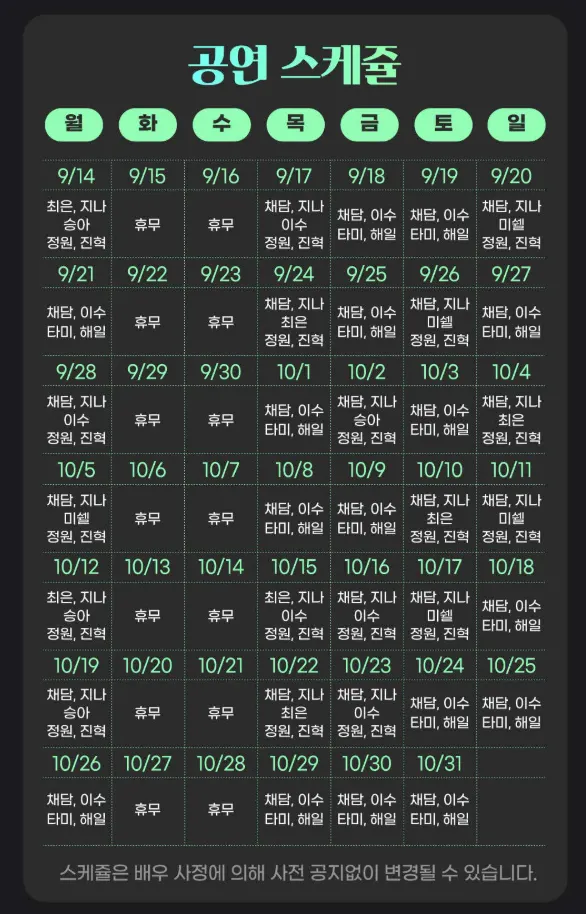
Task: Click the 10/29 date label
Action: point(294,763)
